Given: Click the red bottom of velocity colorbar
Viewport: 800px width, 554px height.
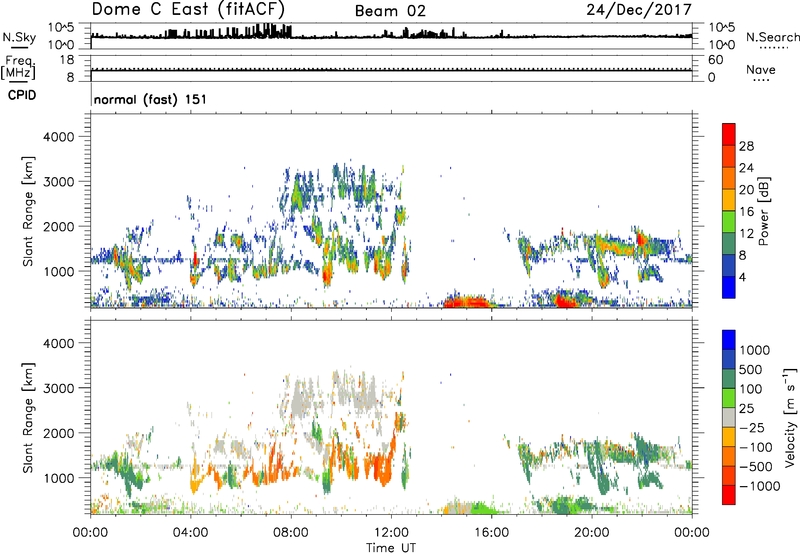Looking at the screenshot, I should point(729,495).
